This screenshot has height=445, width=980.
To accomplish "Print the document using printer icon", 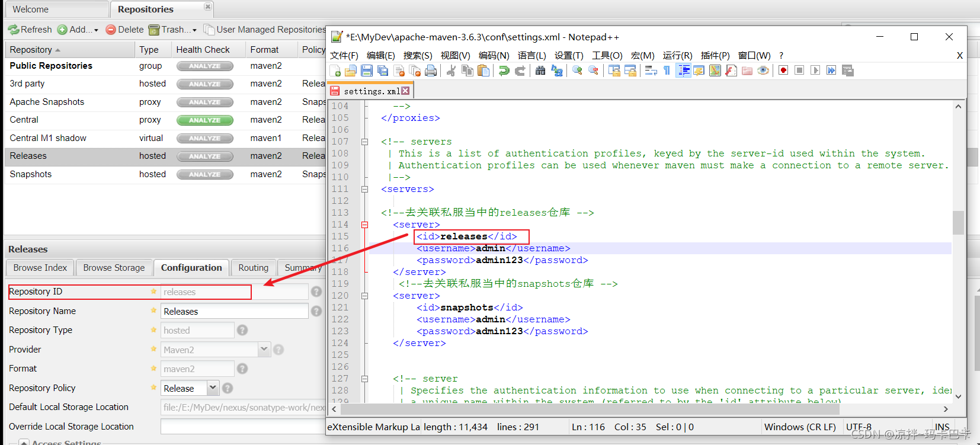I will tap(431, 71).
